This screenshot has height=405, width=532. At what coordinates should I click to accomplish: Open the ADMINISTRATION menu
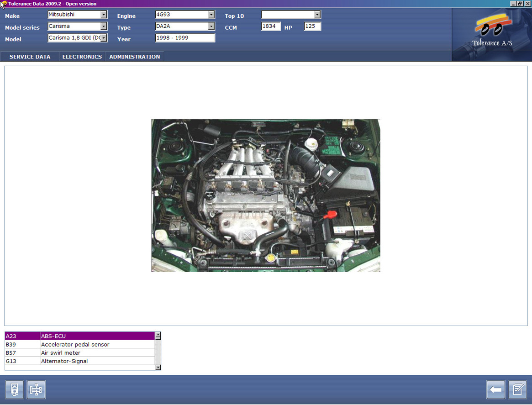pyautogui.click(x=134, y=57)
